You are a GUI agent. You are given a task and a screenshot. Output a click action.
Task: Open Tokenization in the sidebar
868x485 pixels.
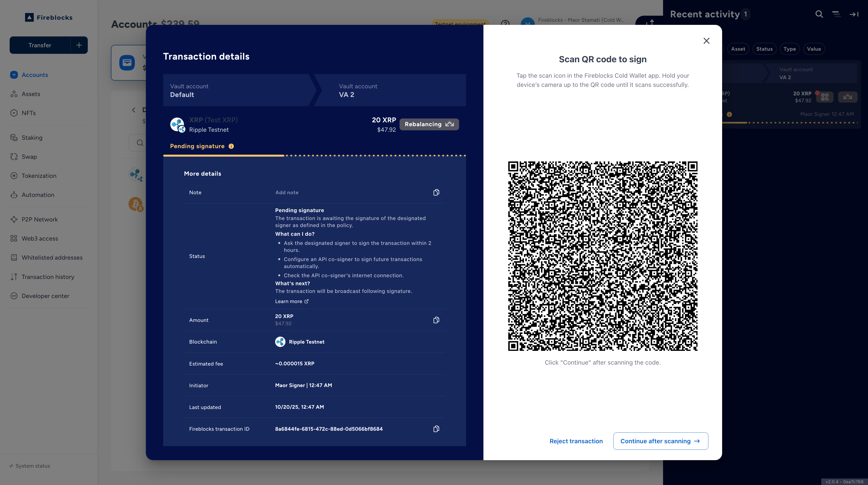click(39, 176)
